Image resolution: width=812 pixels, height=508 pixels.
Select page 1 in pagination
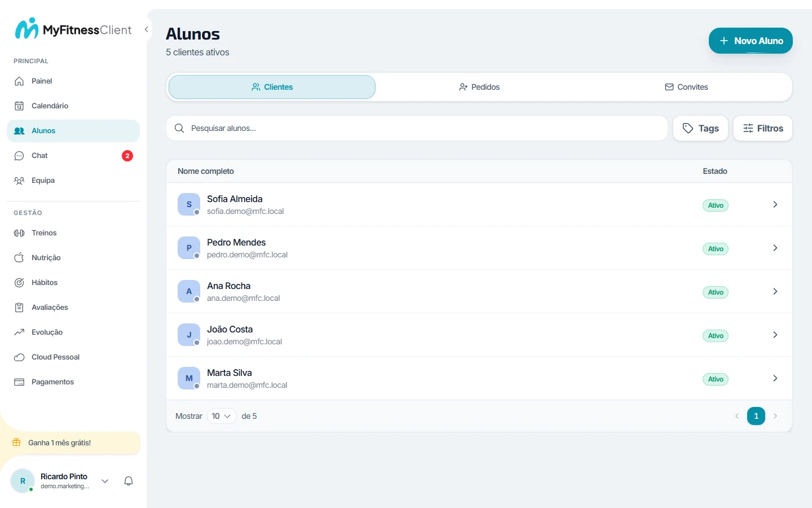pyautogui.click(x=756, y=416)
